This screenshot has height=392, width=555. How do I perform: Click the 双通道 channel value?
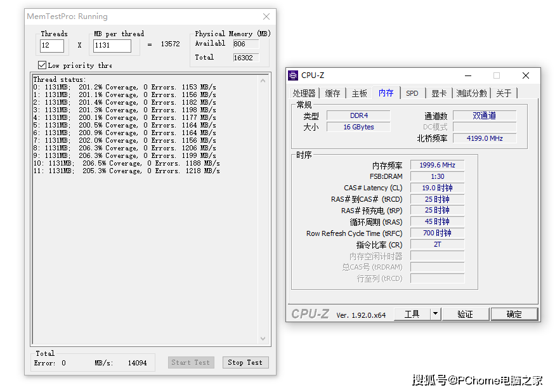click(x=485, y=115)
